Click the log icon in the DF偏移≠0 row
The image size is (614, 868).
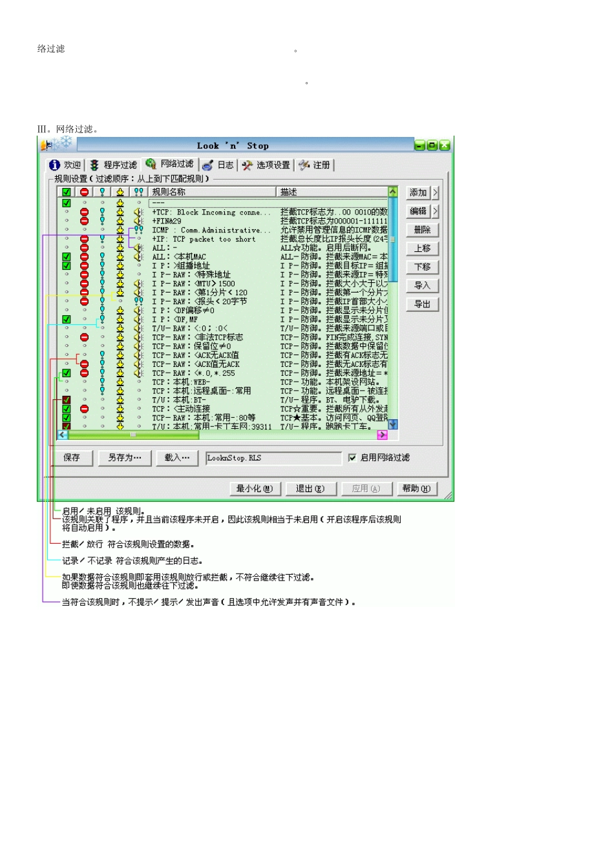point(102,311)
